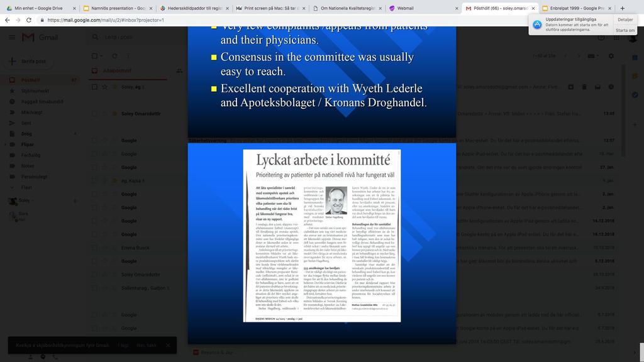Show newer messages with the left pagination arrow
The width and height of the screenshot is (644, 362).
[565, 56]
